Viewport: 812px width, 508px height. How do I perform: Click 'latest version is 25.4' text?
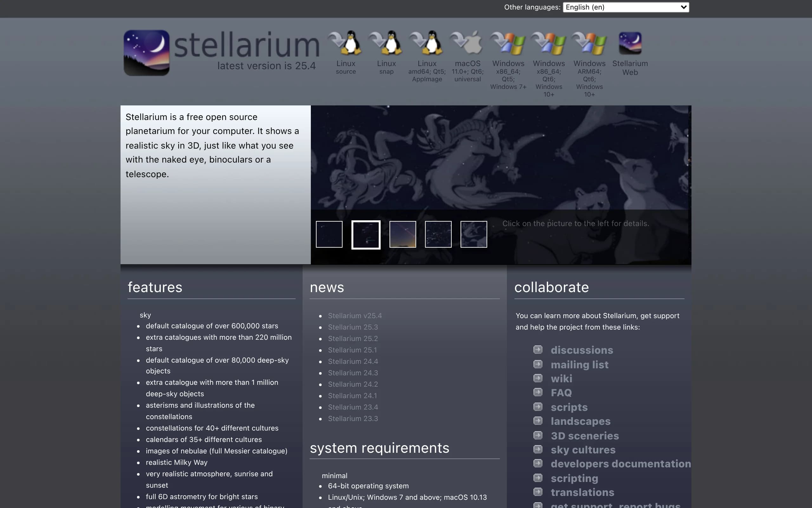coord(266,66)
